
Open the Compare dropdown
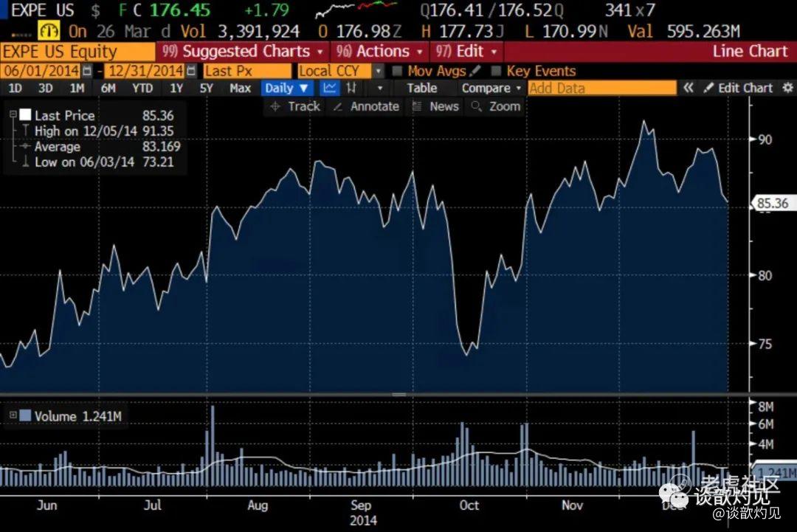click(x=491, y=88)
